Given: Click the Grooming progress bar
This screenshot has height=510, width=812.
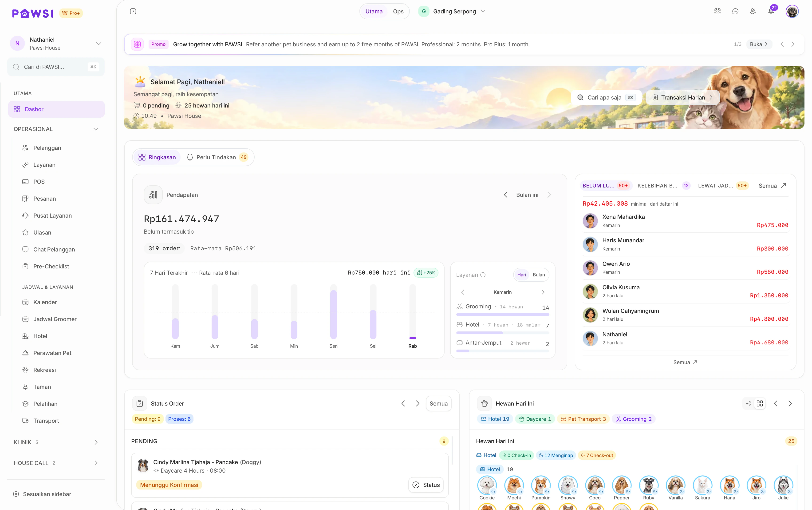Looking at the screenshot, I should point(503,315).
